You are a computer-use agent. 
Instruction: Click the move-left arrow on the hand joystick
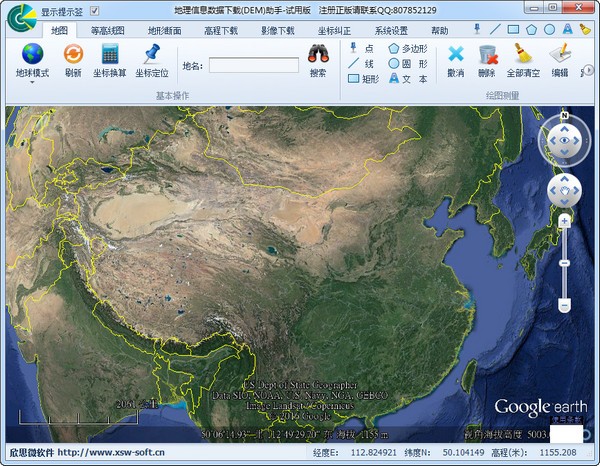point(553,190)
